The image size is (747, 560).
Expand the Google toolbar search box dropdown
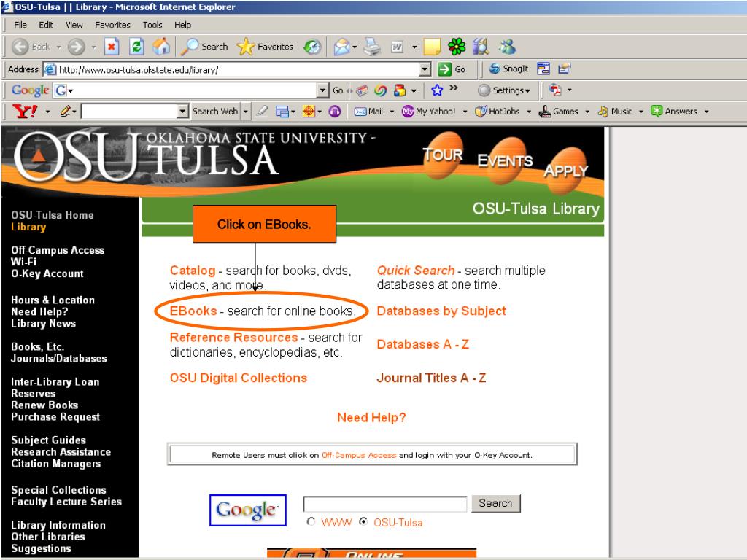(x=323, y=90)
